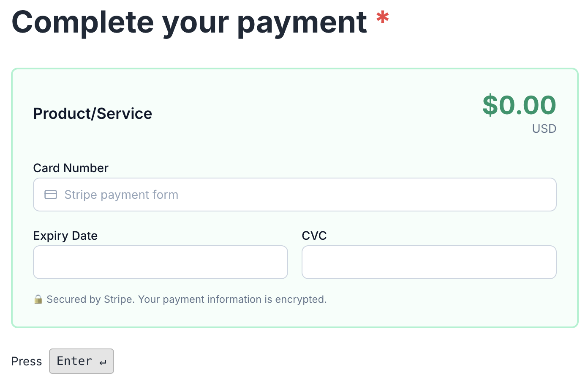Click the Expiry Date input field
Viewport: 588px width, 384px height.
point(160,262)
